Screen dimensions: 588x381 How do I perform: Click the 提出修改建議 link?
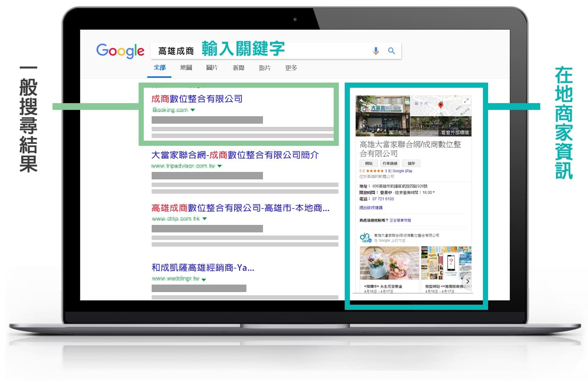click(371, 207)
